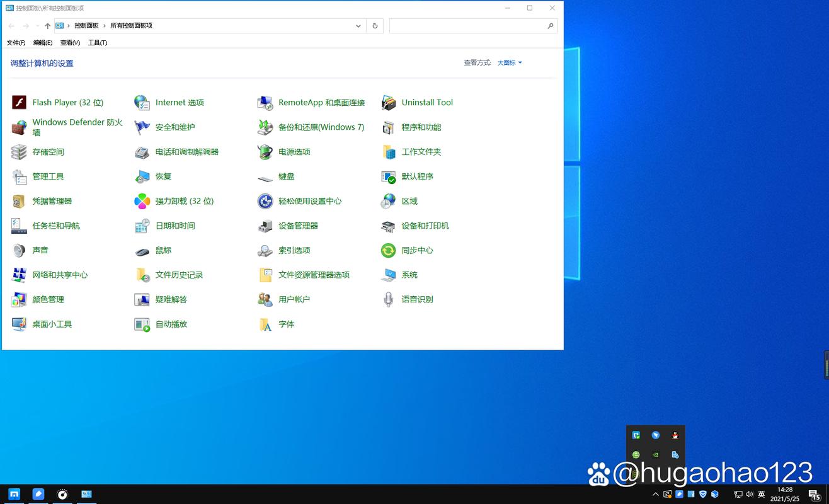Expand the 查看方式 大图标 dropdown
This screenshot has width=829, height=504.
(x=509, y=63)
